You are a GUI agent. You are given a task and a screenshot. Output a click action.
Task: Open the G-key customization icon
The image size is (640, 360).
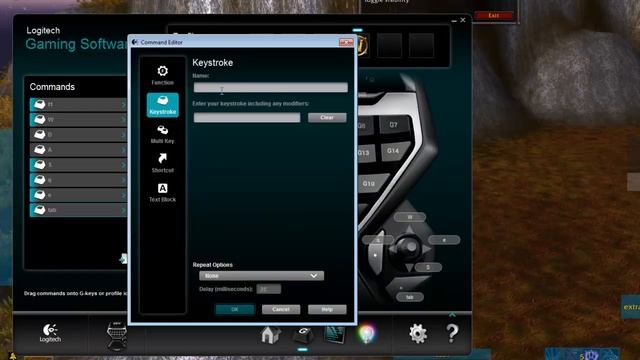pos(303,335)
